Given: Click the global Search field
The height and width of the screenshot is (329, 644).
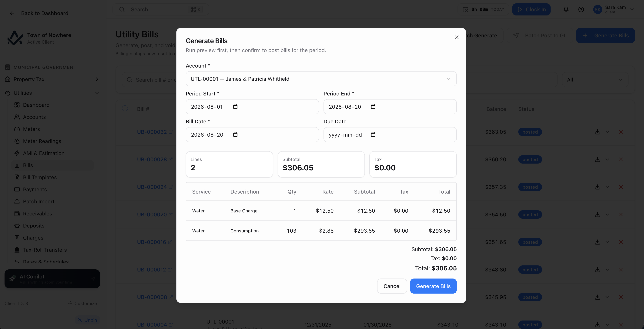Looking at the screenshot, I should tap(160, 9).
